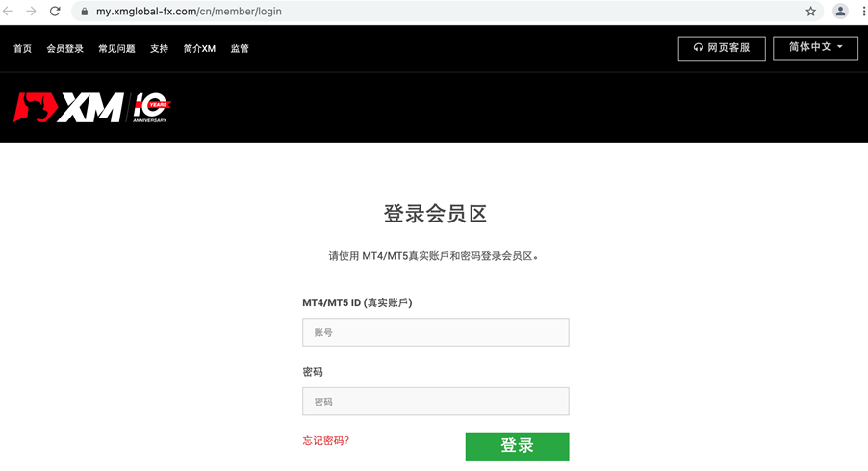868x471 pixels.
Task: Open 简介XM navigation item
Action: pos(199,49)
